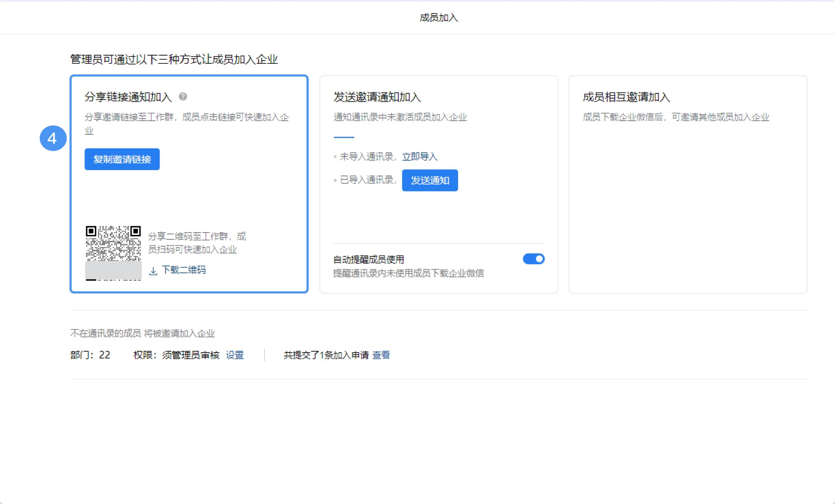This screenshot has height=504, width=835.
Task: Click the 已导入通讯录 bullet text
Action: 368,180
